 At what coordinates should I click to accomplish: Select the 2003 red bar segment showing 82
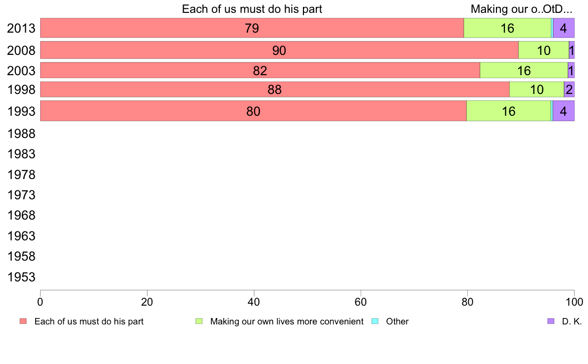click(260, 70)
